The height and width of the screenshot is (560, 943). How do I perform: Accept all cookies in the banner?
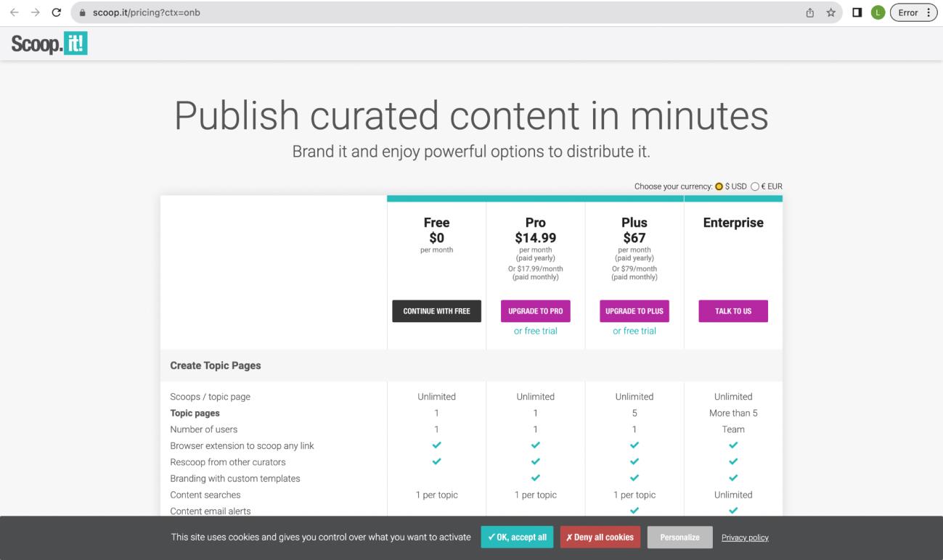coord(517,538)
